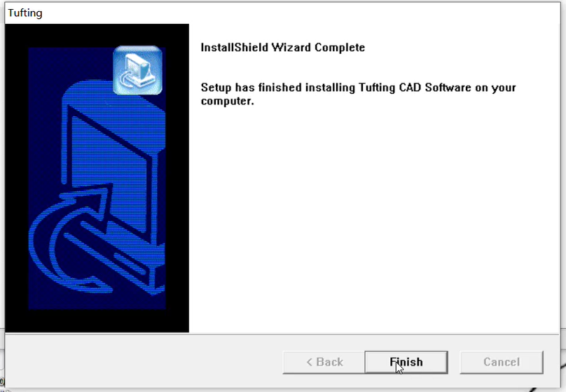Click the black border of banner image
The width and height of the screenshot is (566, 392).
(x=17, y=178)
